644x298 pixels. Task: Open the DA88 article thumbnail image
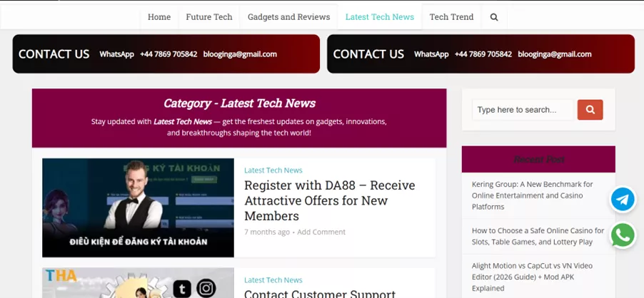pyautogui.click(x=138, y=207)
